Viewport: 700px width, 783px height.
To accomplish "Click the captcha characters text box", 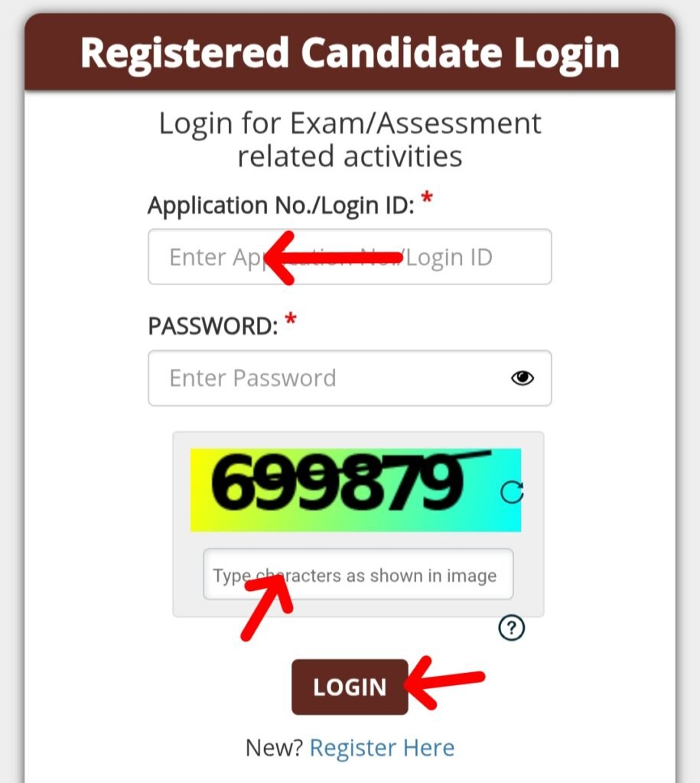I will pyautogui.click(x=357, y=575).
